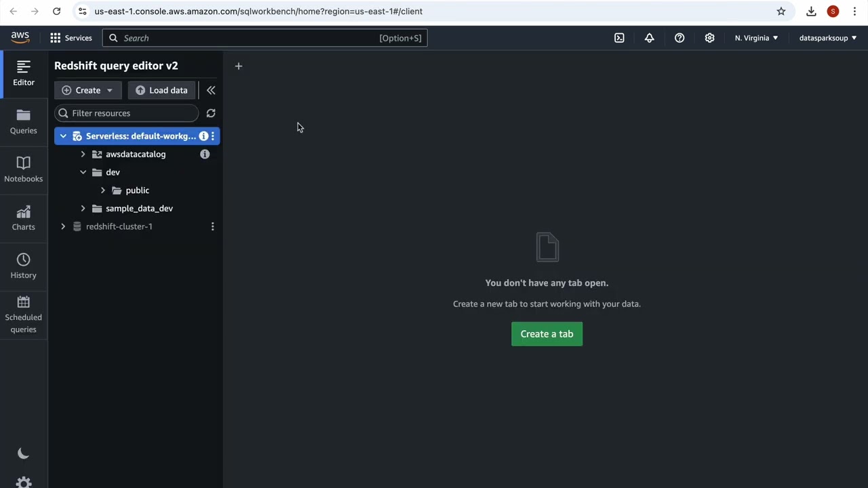Open the Create dropdown button
This screenshot has width=868, height=488.
(87, 90)
